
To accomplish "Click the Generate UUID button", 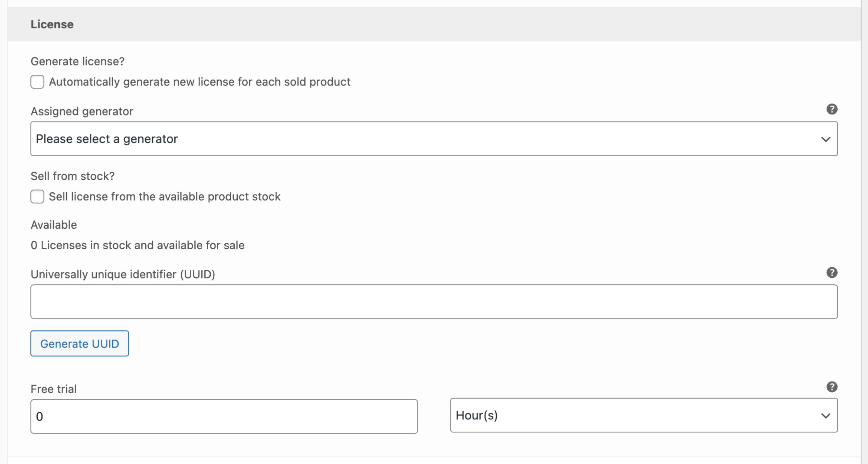I will pyautogui.click(x=79, y=343).
